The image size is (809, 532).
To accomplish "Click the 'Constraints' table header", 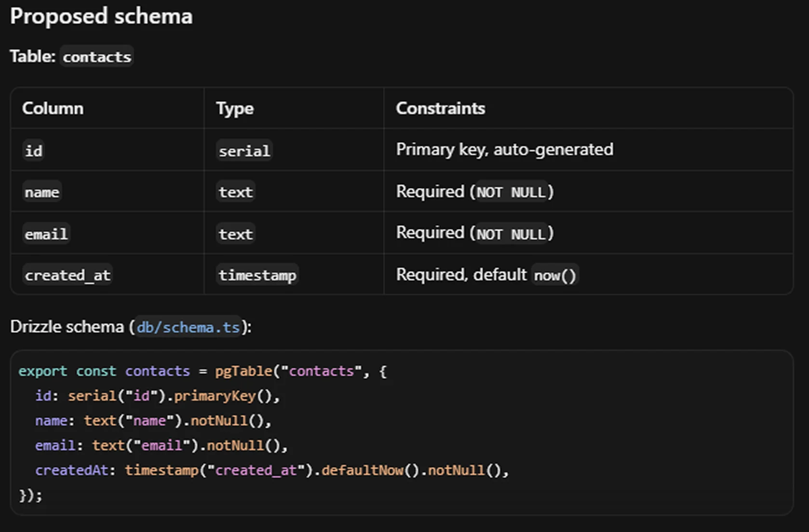I will tap(440, 108).
